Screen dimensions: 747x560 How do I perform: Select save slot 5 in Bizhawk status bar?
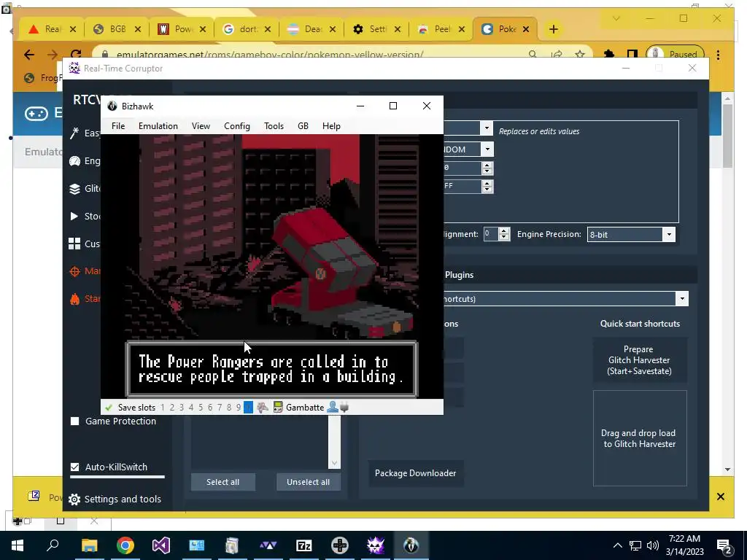pyautogui.click(x=201, y=408)
